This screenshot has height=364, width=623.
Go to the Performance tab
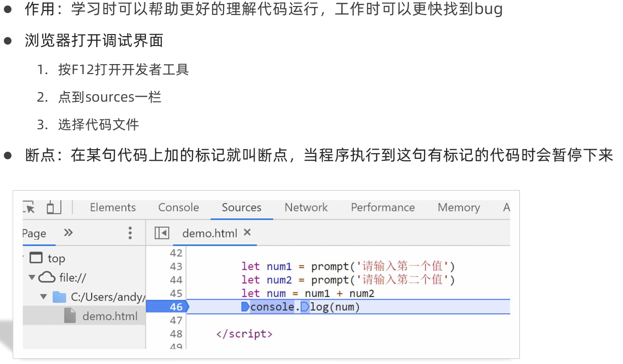(383, 207)
